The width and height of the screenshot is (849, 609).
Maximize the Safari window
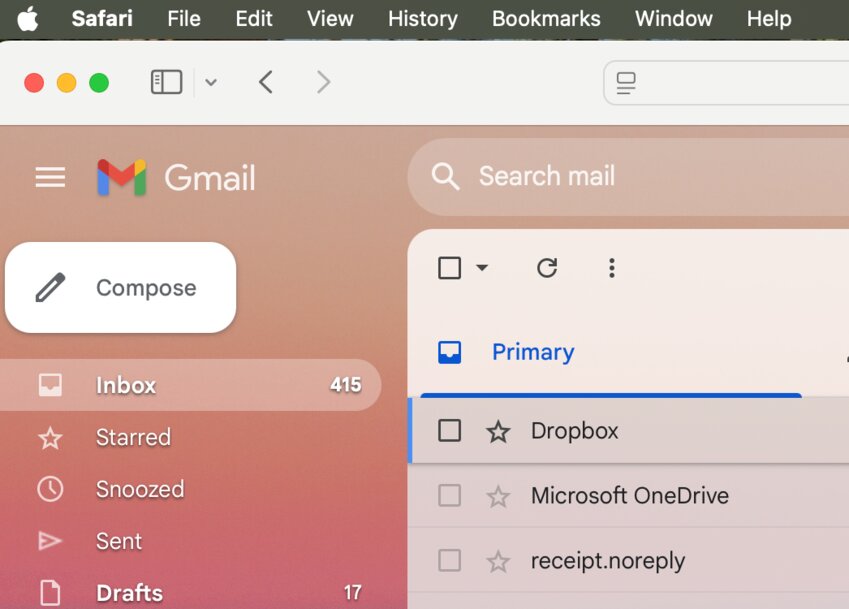pos(99,83)
